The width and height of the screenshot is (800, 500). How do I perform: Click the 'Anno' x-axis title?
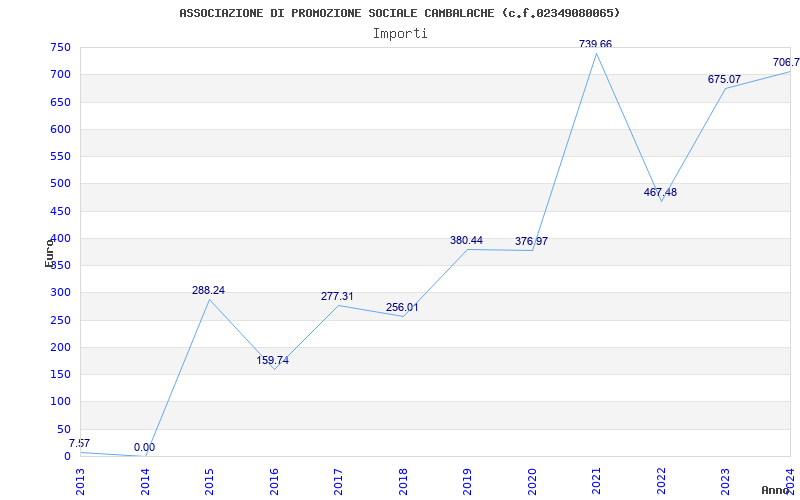[x=775, y=490]
